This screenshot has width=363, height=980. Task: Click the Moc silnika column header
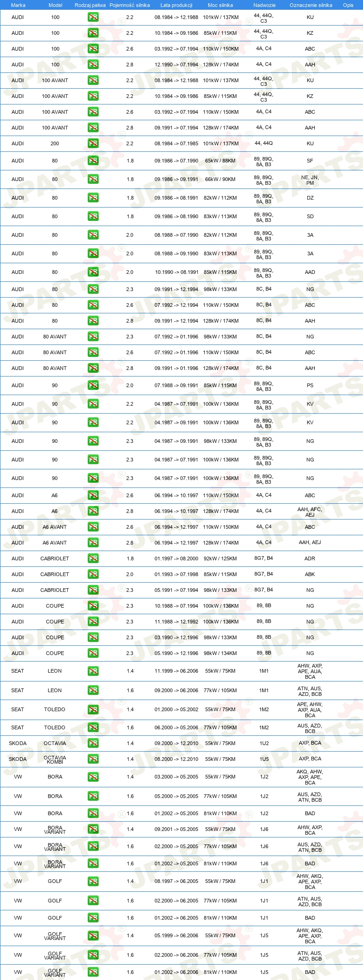pos(220,5)
